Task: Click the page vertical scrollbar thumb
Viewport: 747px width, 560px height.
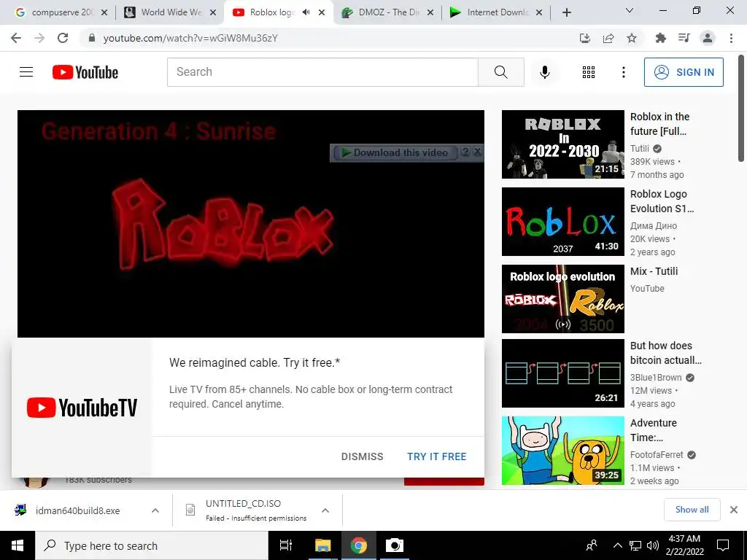Action: tap(741, 109)
